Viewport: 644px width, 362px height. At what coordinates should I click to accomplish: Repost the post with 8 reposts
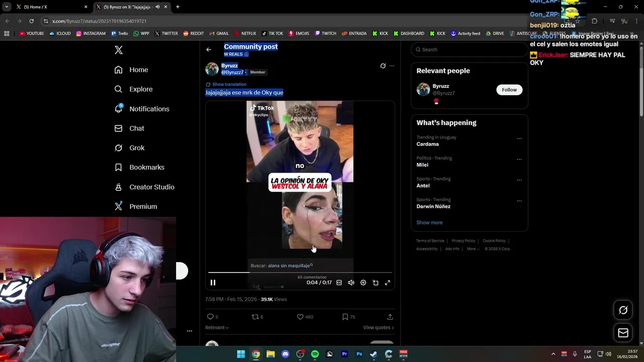pyautogui.click(x=255, y=317)
